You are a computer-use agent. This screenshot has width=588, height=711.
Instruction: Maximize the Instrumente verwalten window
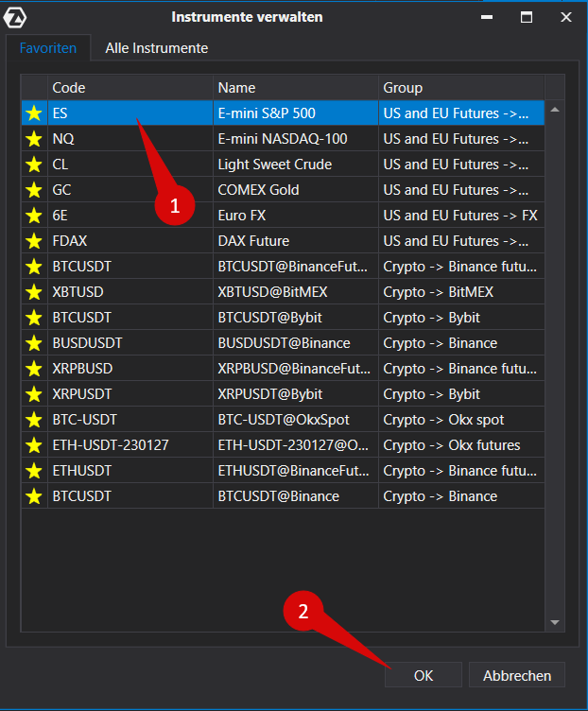(527, 17)
